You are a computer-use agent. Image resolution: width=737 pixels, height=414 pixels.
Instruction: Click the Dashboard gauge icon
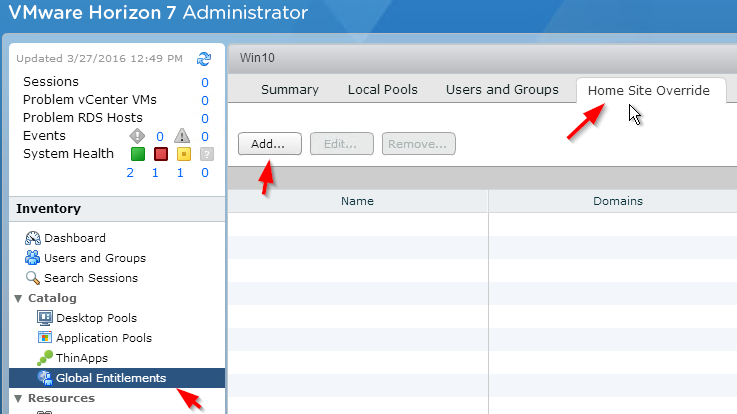point(32,238)
